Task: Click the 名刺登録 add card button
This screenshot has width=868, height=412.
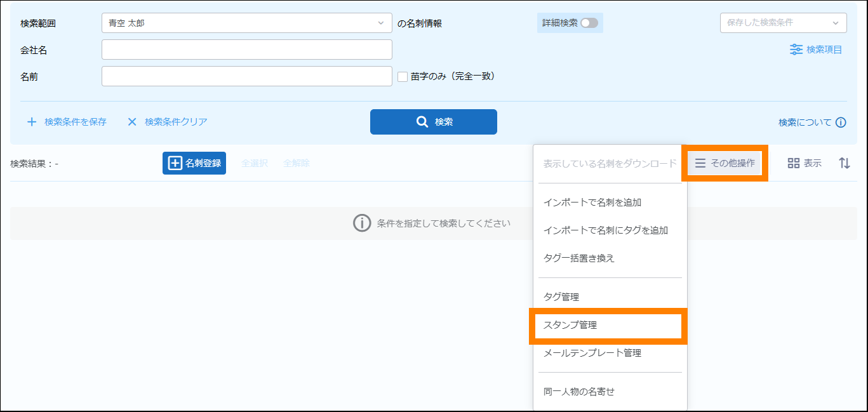Action: pyautogui.click(x=194, y=163)
